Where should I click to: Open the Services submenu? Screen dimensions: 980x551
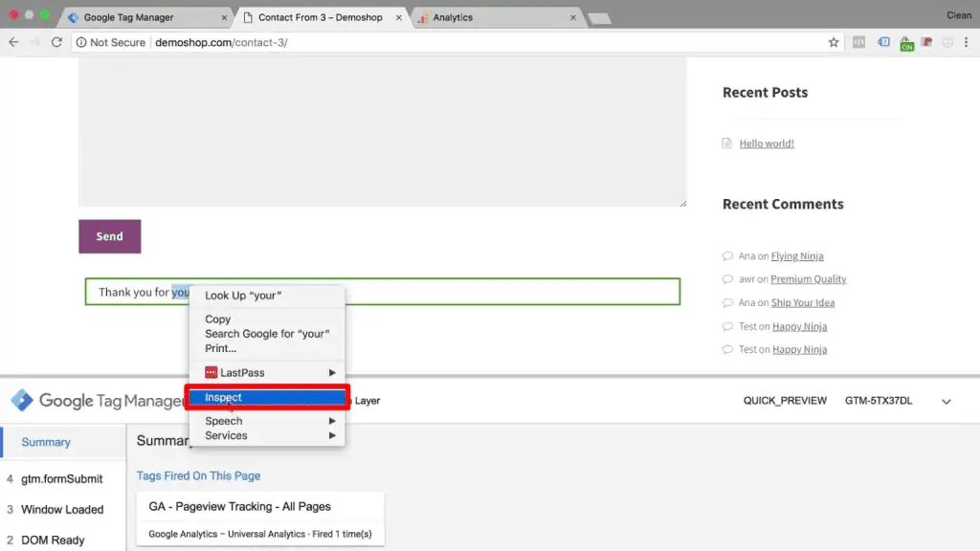226,435
